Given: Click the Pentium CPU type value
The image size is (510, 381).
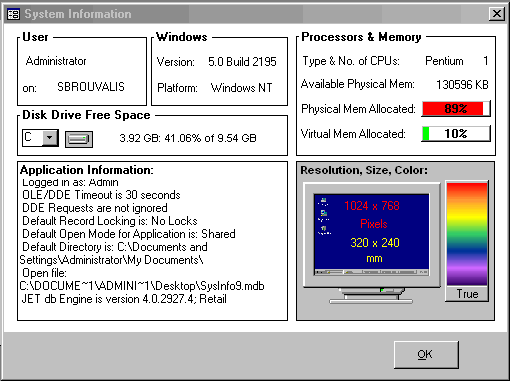Looking at the screenshot, I should pos(444,61).
